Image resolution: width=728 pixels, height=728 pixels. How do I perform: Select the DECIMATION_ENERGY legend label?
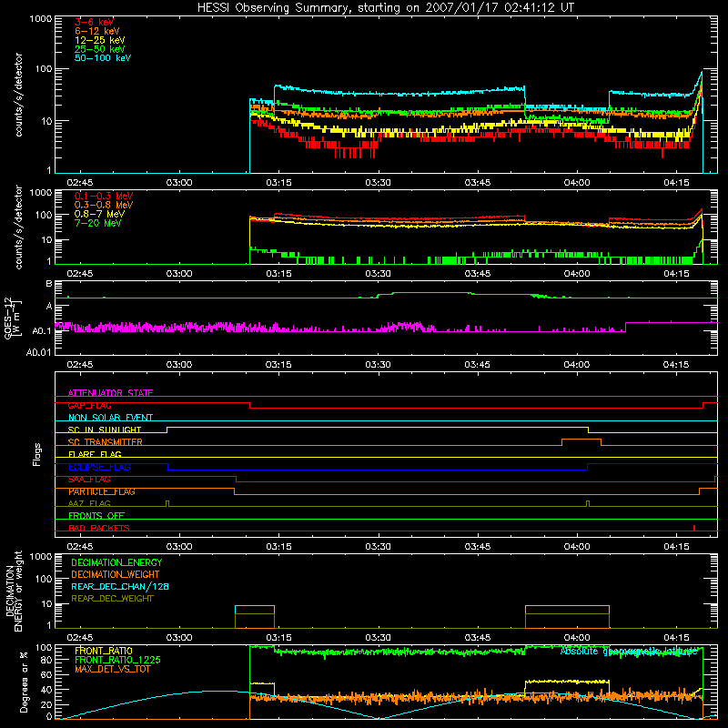[x=116, y=562]
